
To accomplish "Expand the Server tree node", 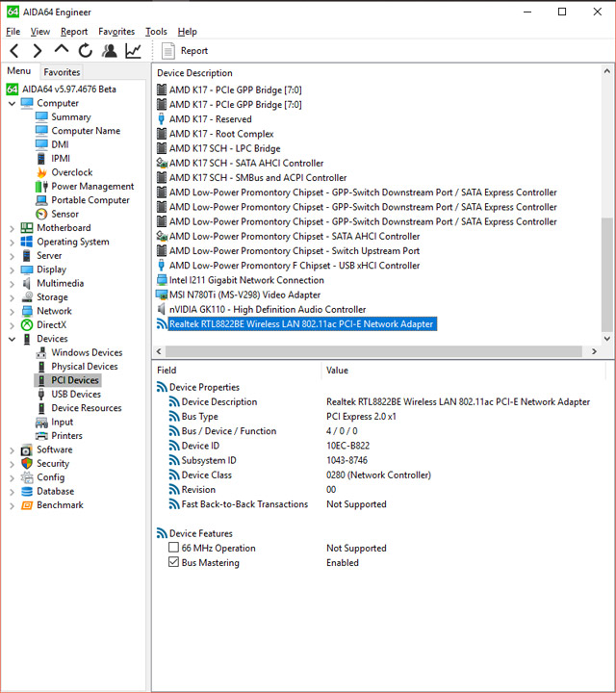I will [12, 256].
